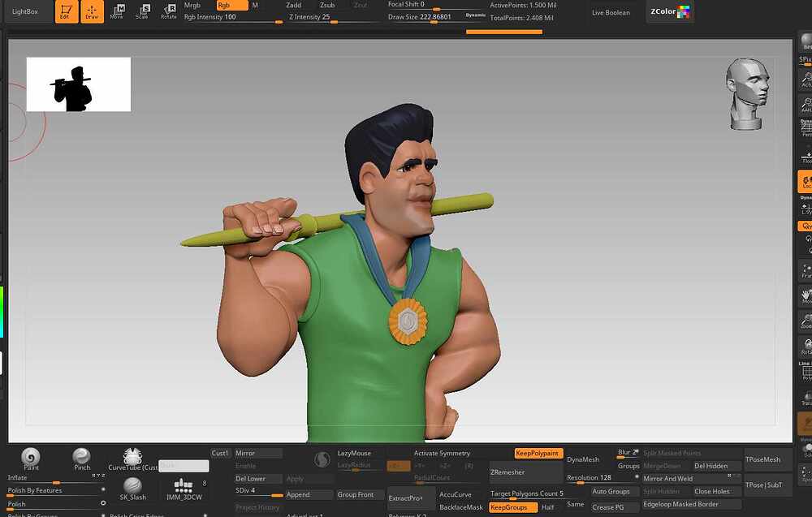Switch to the Scale transform tool
Screen dimensions: 812x517
tap(142, 11)
